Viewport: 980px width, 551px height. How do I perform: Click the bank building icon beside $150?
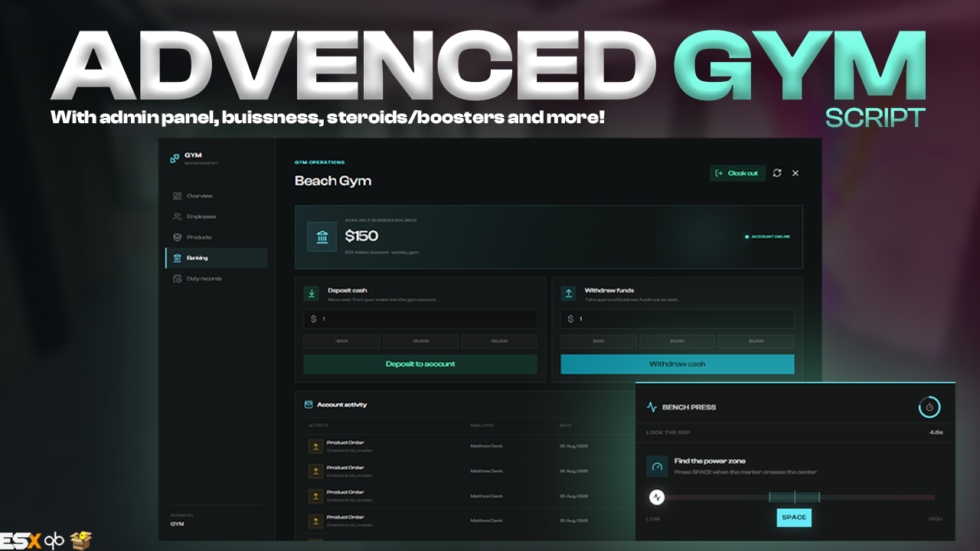click(322, 236)
